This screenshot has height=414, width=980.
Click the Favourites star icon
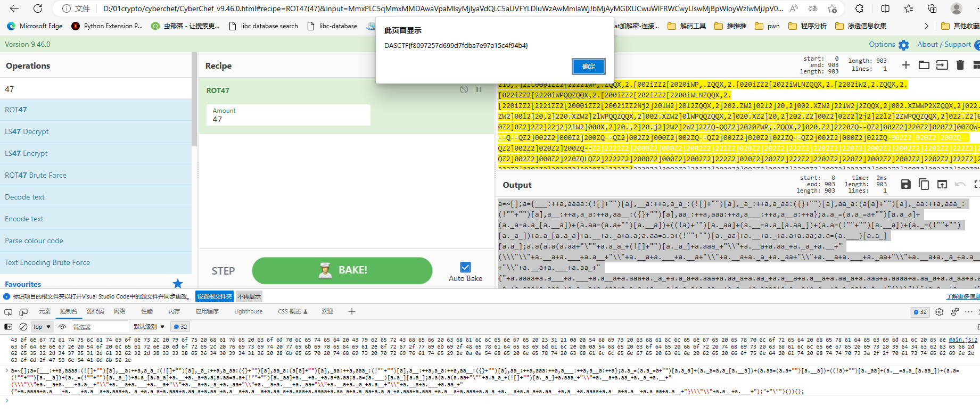point(178,284)
